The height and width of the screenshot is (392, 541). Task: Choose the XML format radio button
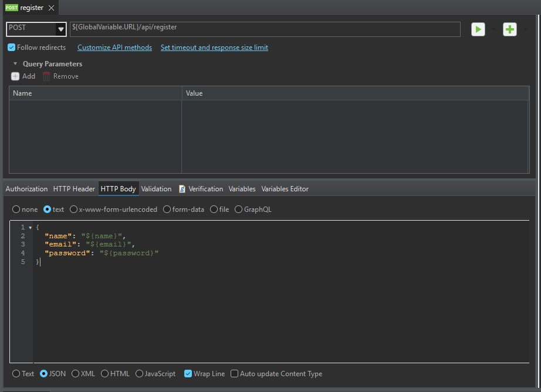[x=75, y=374]
